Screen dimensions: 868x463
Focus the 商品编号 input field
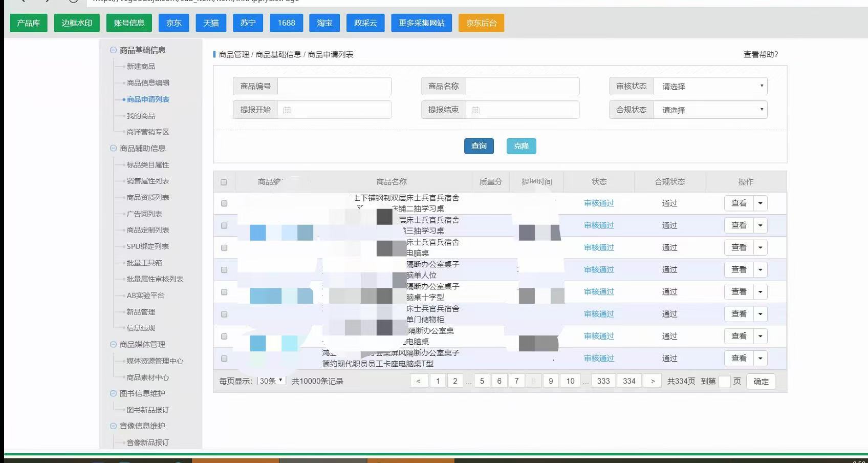pos(334,86)
